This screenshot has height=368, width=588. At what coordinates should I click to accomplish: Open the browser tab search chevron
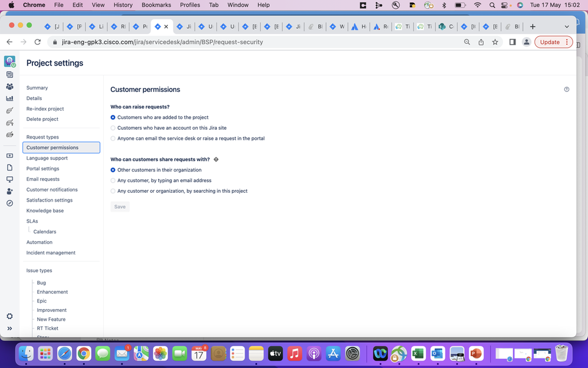567,27
